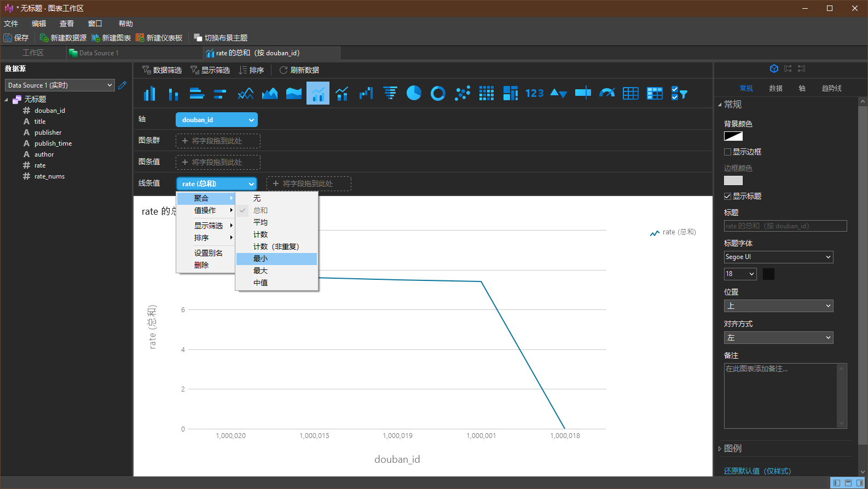Viewport: 868px width, 489px height.
Task: Choose the heatmap grid chart icon
Action: [x=487, y=94]
